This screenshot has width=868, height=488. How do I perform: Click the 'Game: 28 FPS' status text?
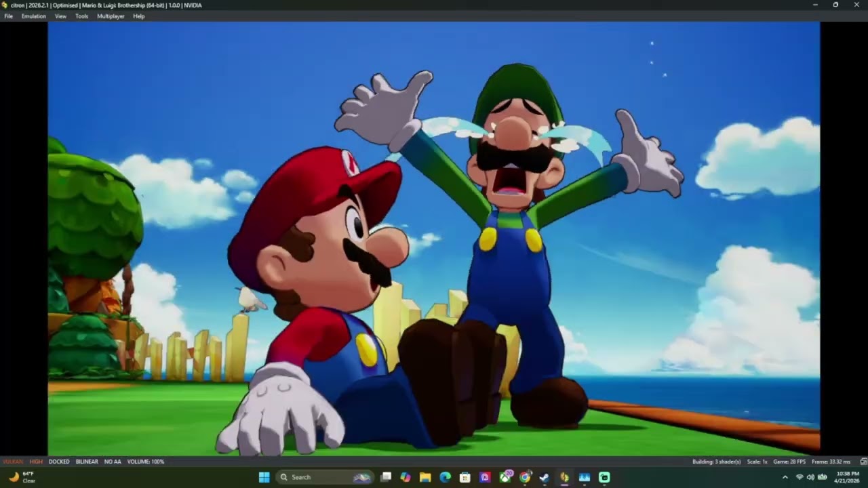coord(789,462)
